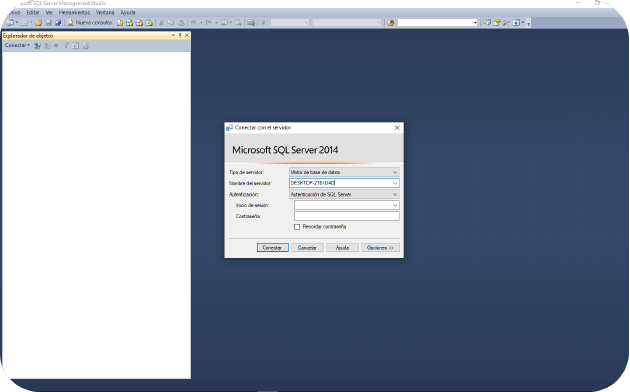Open the Ventana menu
This screenshot has height=392, width=630.
pos(105,12)
